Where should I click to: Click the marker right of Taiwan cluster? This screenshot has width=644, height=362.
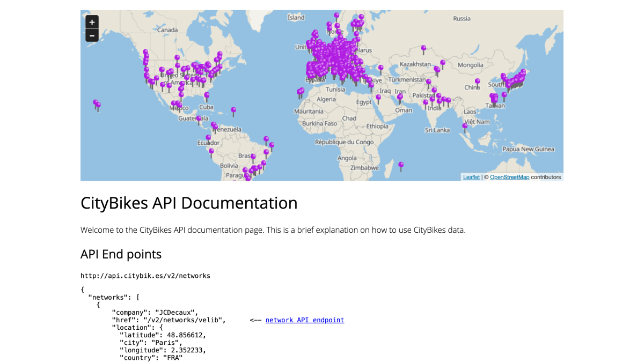[504, 97]
